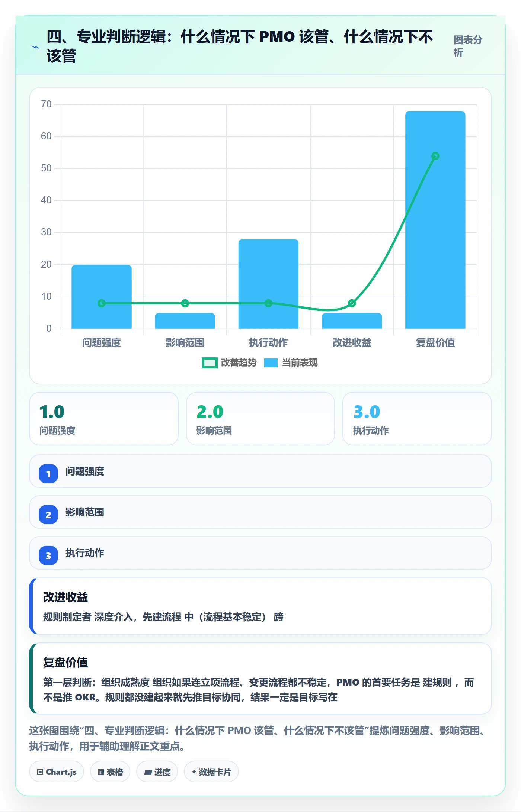Image resolution: width=521 pixels, height=812 pixels.
Task: Toggle the 改善趋势 legend swatch
Action: (x=210, y=363)
